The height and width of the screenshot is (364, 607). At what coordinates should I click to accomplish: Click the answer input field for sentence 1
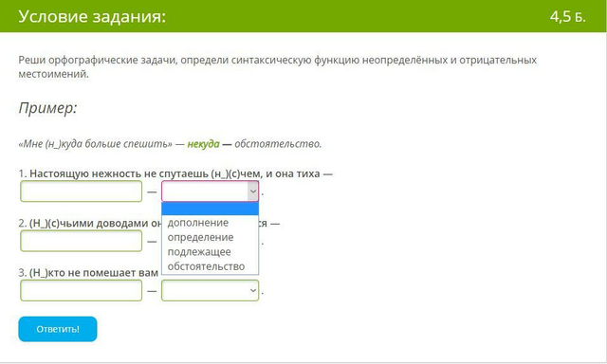click(82, 191)
